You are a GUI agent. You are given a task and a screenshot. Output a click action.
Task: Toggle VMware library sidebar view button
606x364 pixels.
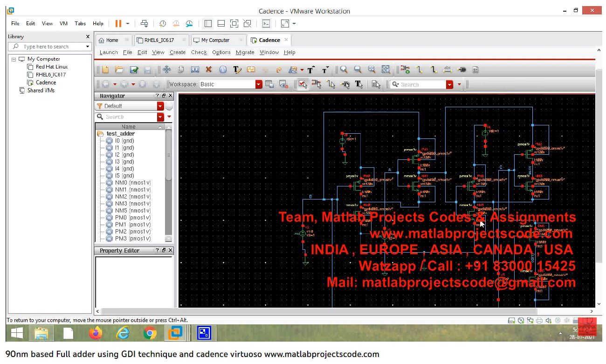click(208, 23)
